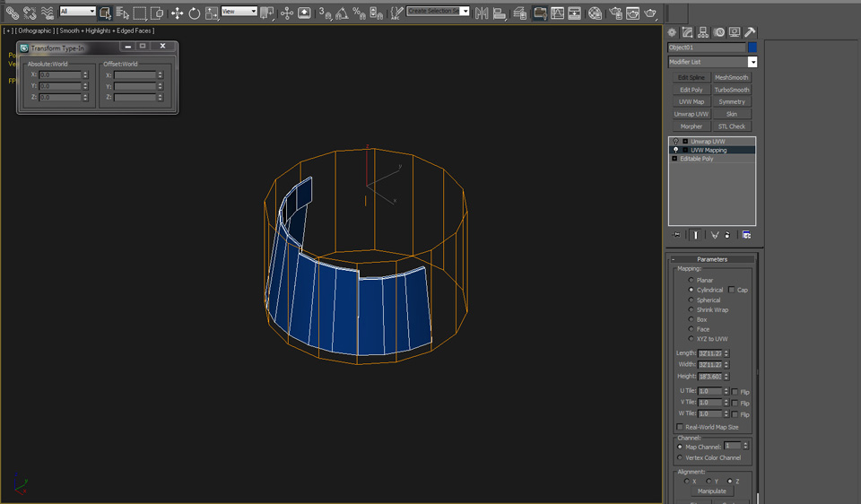Toggle Real-World Map Size checkbox
Screen dimensions: 861x504
pyautogui.click(x=679, y=427)
